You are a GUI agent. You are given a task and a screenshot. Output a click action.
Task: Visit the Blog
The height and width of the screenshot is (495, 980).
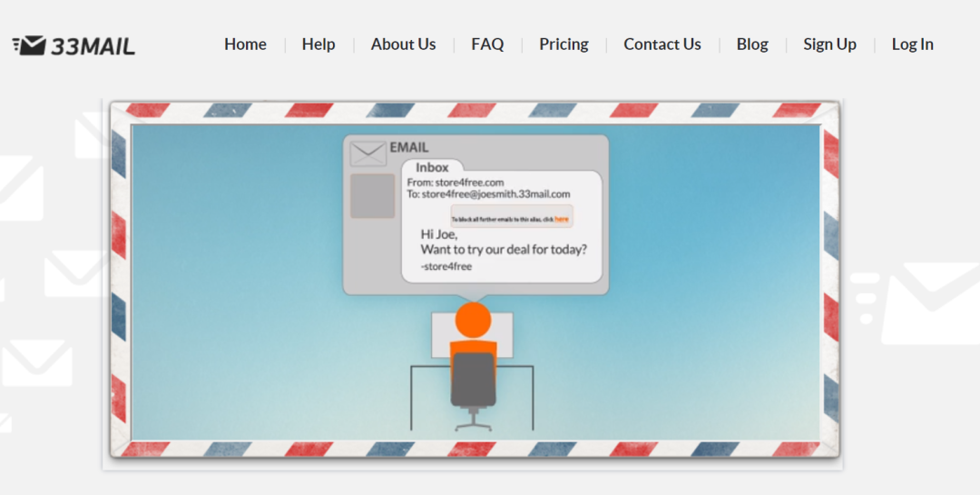(x=752, y=45)
